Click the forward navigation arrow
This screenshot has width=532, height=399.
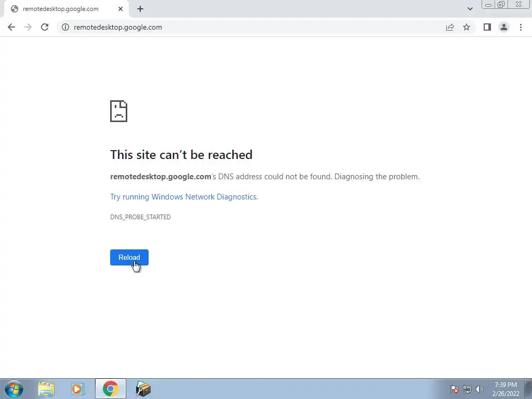coord(28,27)
